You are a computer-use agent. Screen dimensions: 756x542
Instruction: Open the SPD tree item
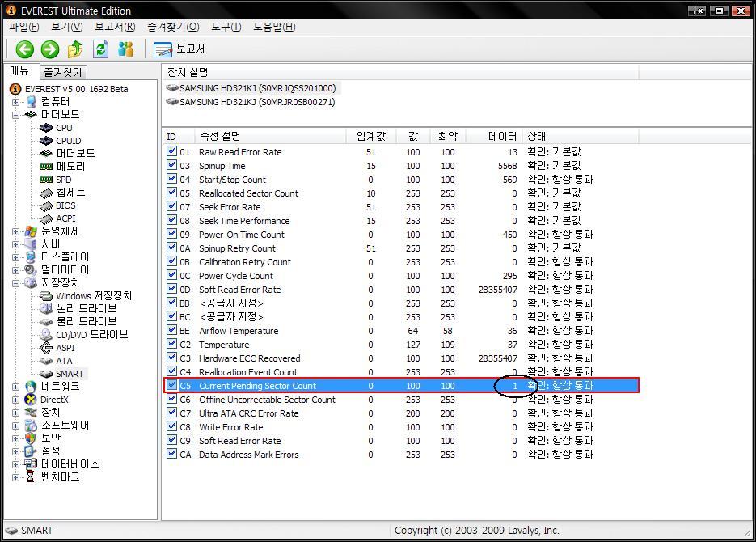pyautogui.click(x=63, y=180)
